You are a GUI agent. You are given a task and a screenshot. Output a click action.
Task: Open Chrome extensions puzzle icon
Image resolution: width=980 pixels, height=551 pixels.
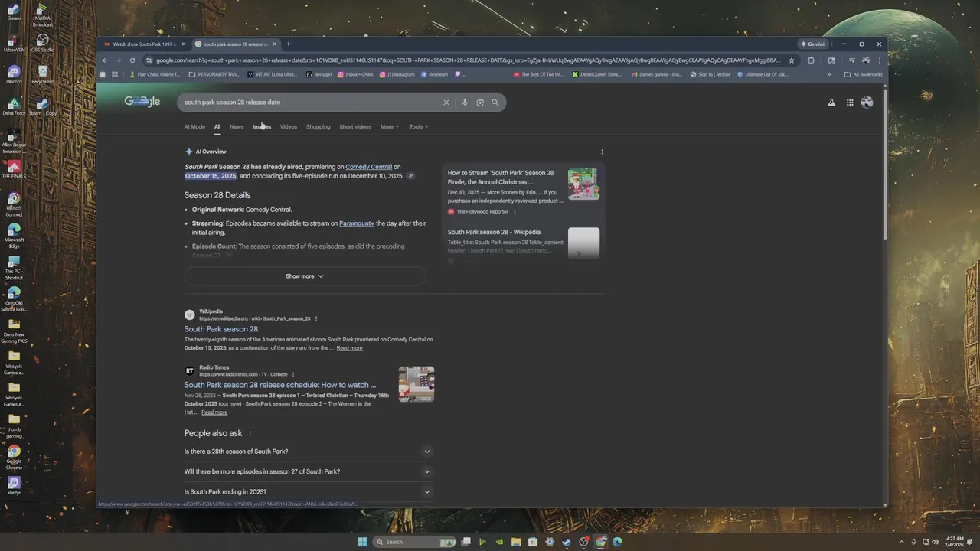point(811,60)
